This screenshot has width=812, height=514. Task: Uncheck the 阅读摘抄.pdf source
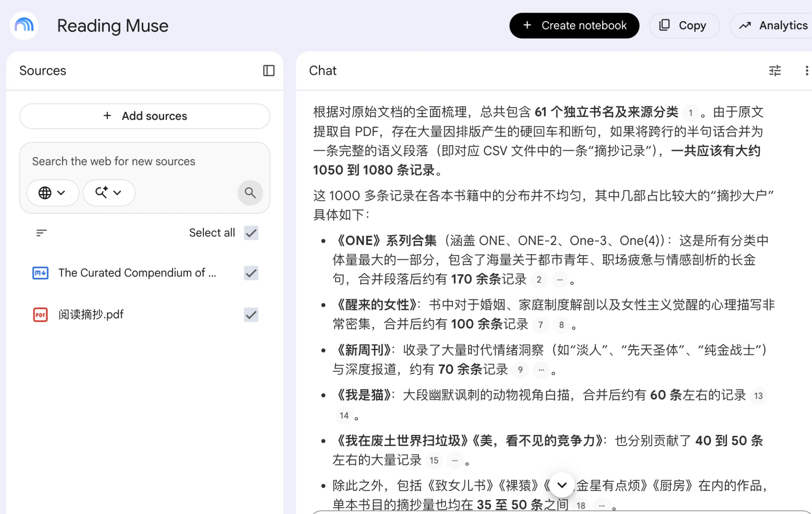251,314
